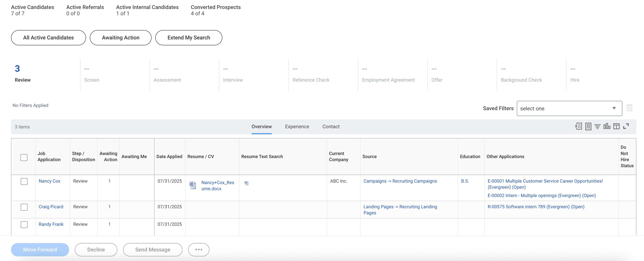Open the grid filter icon
Image resolution: width=644 pixels, height=261 pixels.
(x=598, y=126)
